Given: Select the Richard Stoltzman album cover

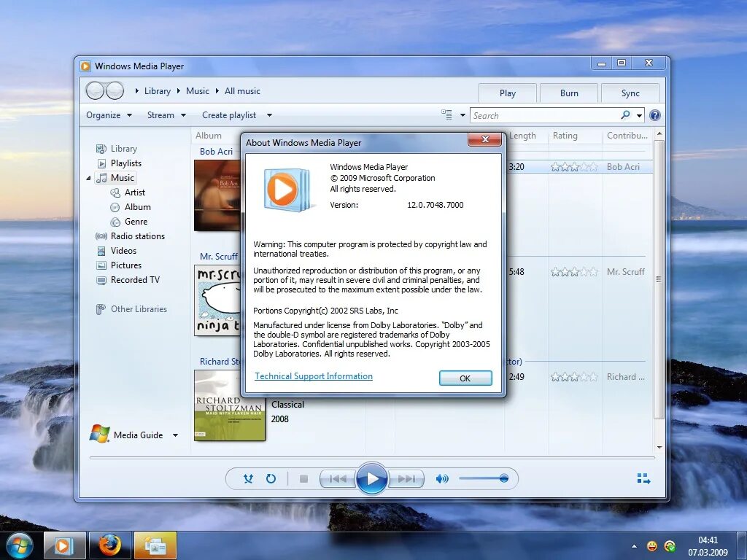Looking at the screenshot, I should [230, 405].
